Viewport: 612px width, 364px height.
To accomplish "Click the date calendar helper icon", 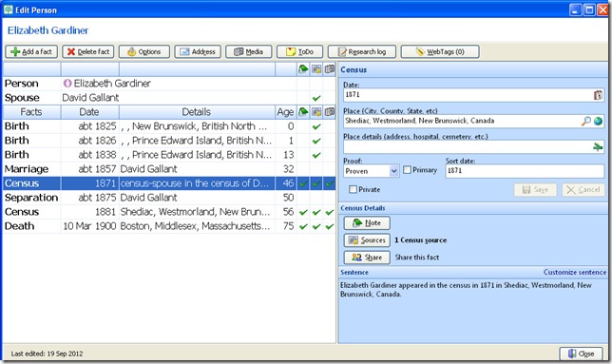I will (x=598, y=95).
